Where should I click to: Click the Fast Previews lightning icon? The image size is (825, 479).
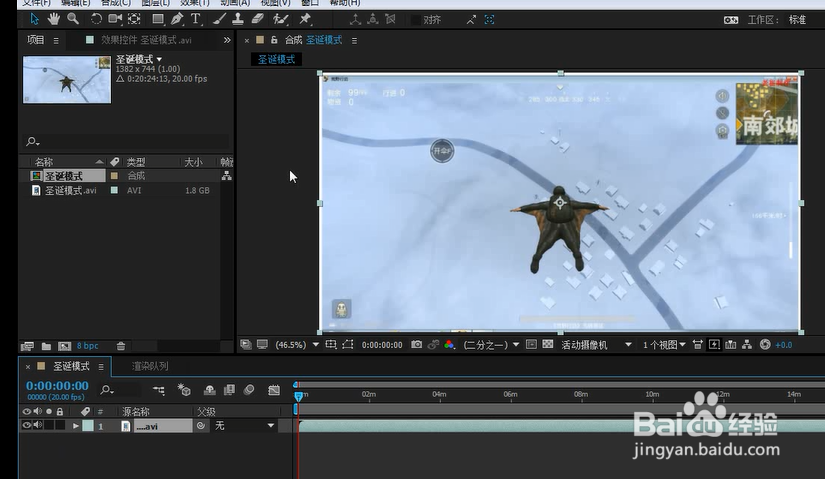coord(714,345)
